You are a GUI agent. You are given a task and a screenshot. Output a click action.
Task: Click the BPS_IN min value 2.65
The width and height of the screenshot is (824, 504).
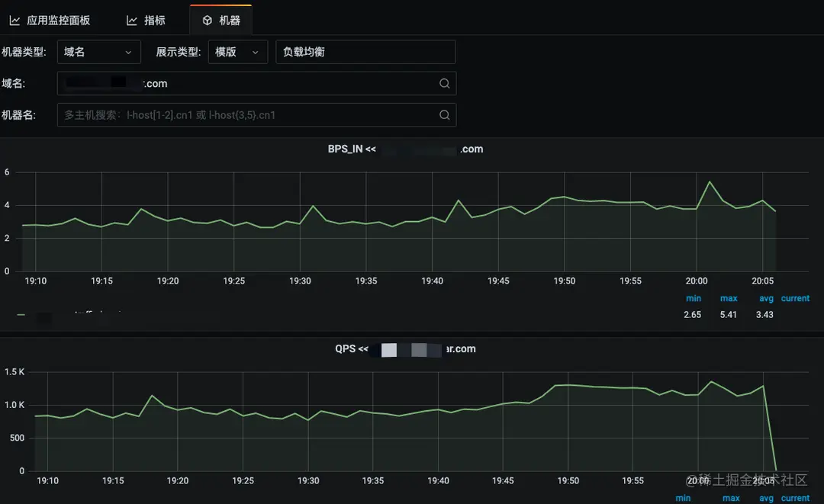(692, 314)
